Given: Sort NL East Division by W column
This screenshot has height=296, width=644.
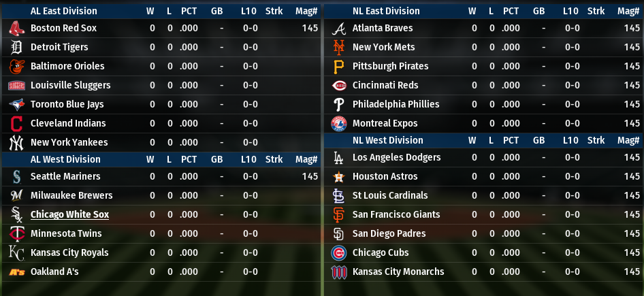Looking at the screenshot, I should pos(472,11).
